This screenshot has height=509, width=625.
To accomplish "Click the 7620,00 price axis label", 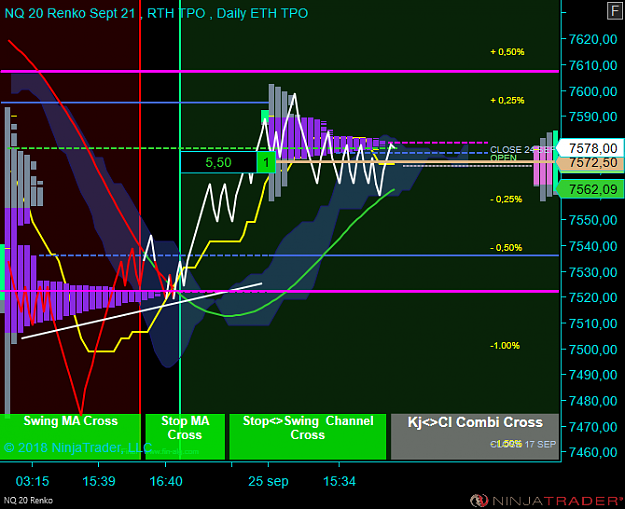I will [593, 39].
